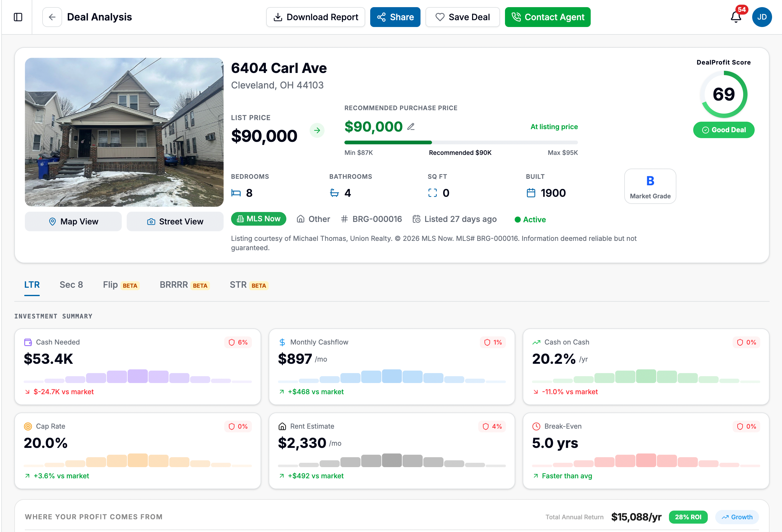
Task: Click the shield 6% badge on Cash Needed
Action: pos(238,342)
